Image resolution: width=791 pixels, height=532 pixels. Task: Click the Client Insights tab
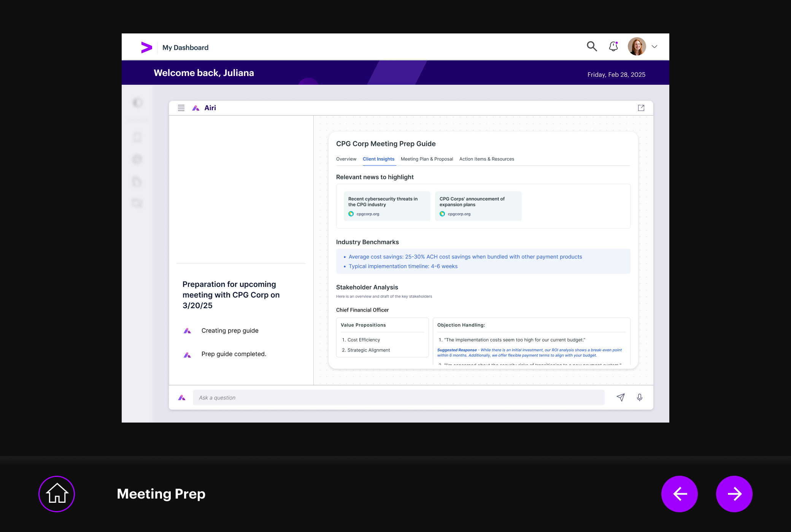[x=378, y=159]
